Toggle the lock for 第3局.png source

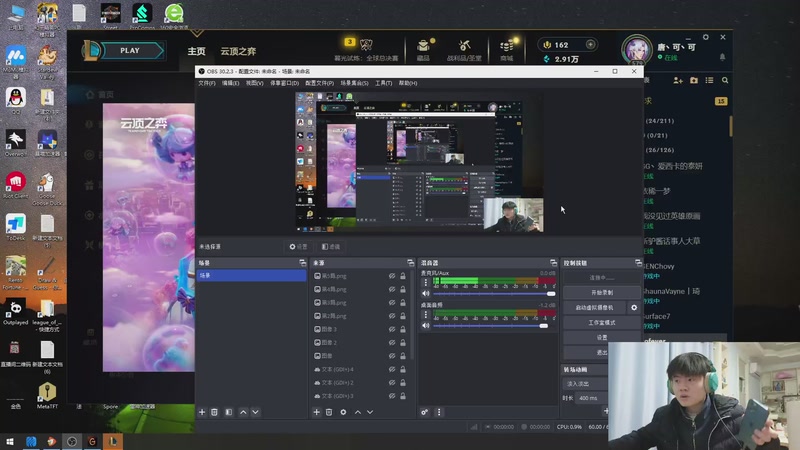(403, 303)
